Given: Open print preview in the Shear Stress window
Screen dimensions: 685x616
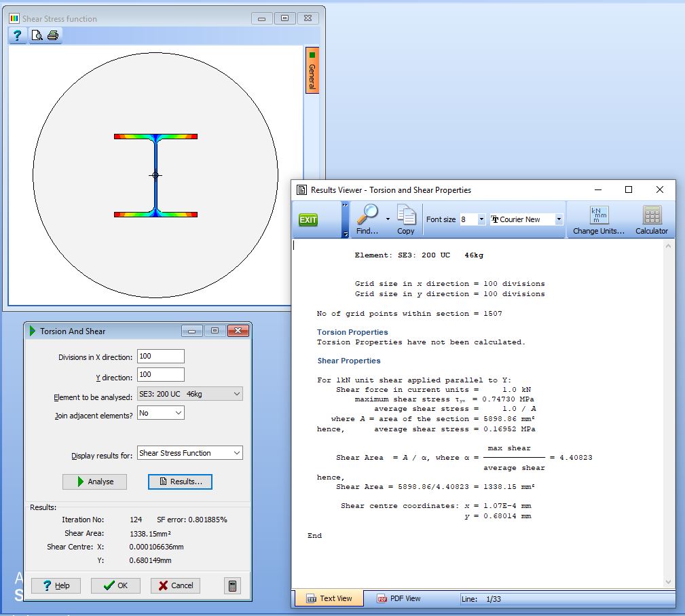Looking at the screenshot, I should 37,36.
